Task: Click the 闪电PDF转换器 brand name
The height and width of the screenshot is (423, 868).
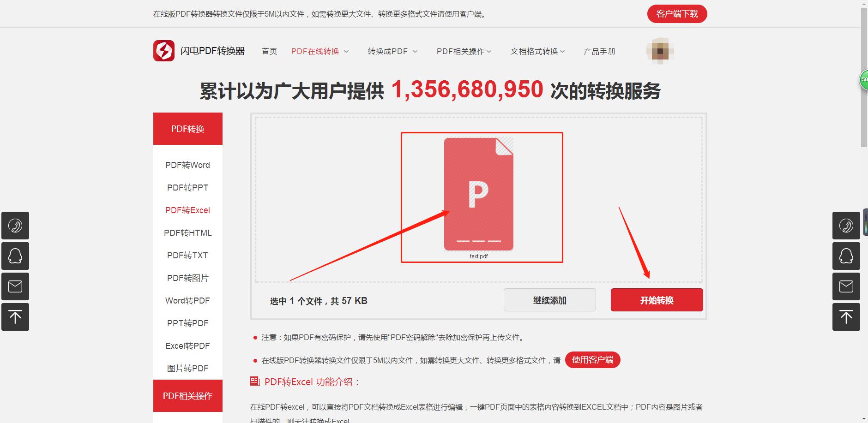Action: [212, 51]
